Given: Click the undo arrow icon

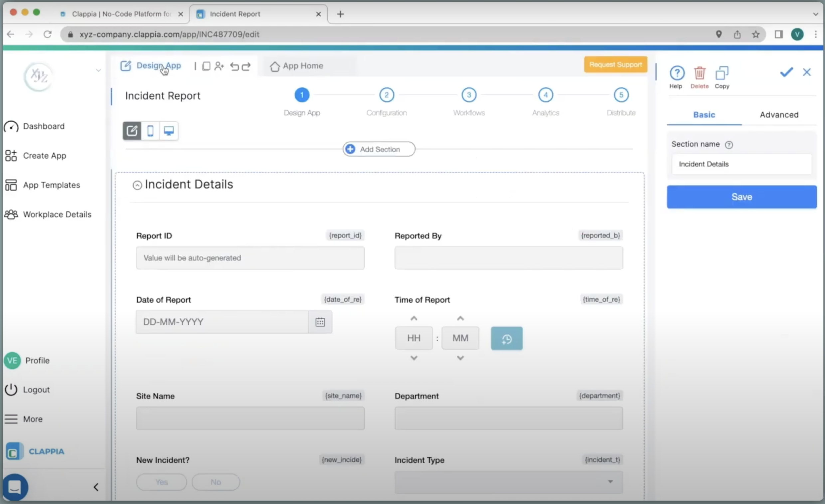Looking at the screenshot, I should 235,66.
